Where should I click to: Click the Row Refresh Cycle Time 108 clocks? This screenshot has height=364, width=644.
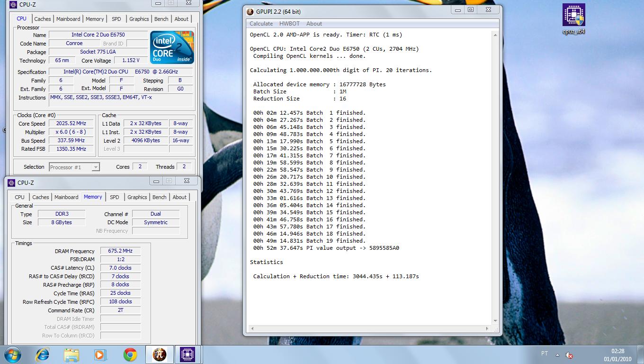pyautogui.click(x=120, y=301)
